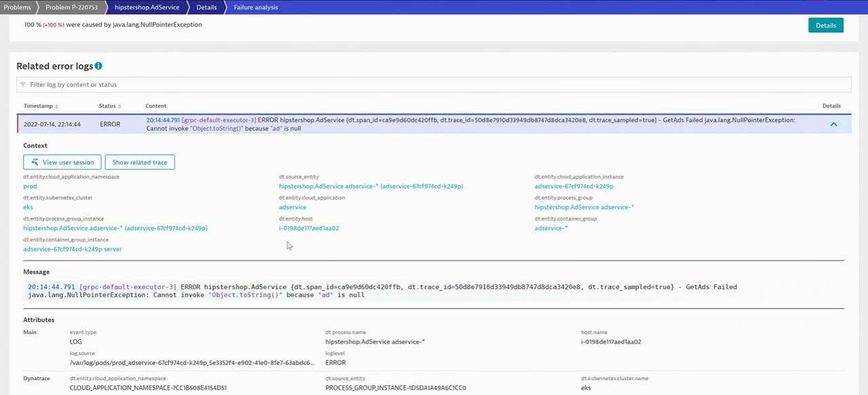This screenshot has height=395, width=868.
Task: Click the 2022-07-14, 22:14:44 timestamp cell
Action: (x=52, y=124)
